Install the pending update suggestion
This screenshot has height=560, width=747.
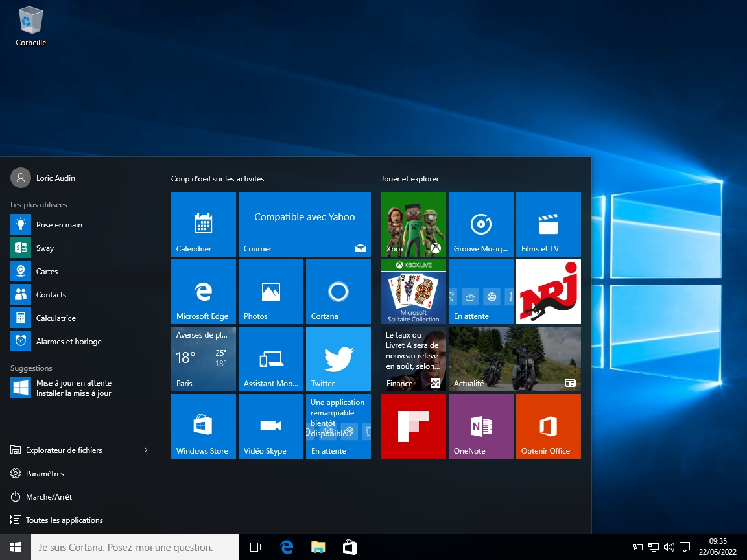81,388
